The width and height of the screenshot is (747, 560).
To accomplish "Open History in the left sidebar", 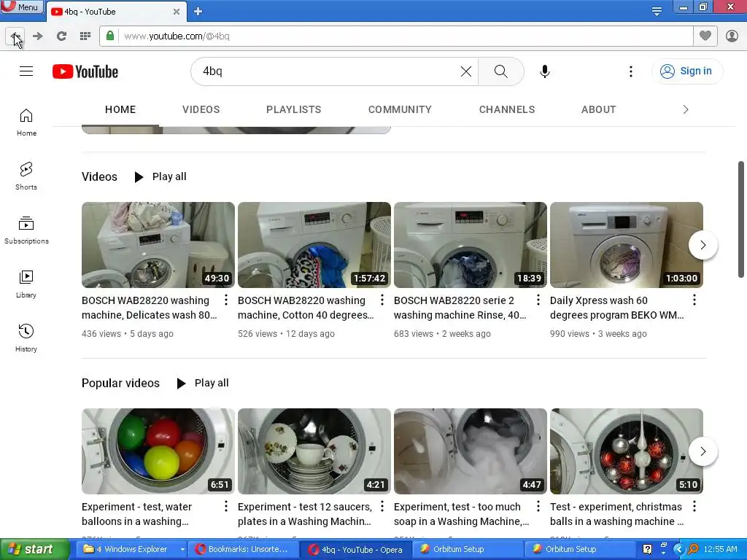I will point(26,338).
